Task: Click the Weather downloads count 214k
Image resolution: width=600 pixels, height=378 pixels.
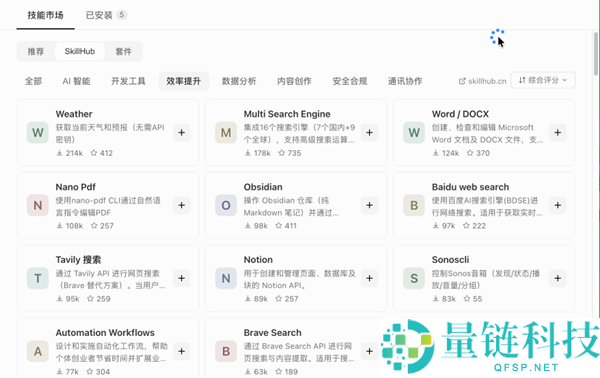Action: click(70, 153)
